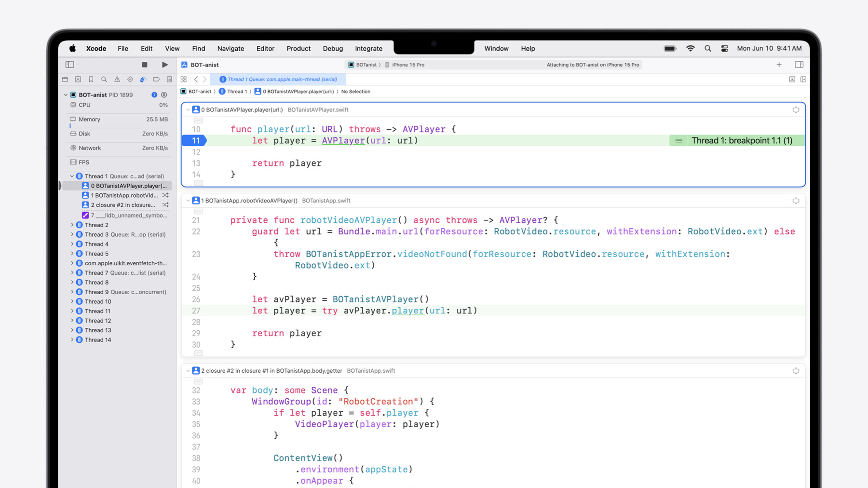Expand Thread 14 disclosure arrow
This screenshot has width=868, height=488.
click(x=72, y=340)
